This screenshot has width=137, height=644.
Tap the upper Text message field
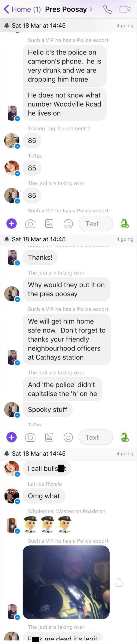pos(96,224)
